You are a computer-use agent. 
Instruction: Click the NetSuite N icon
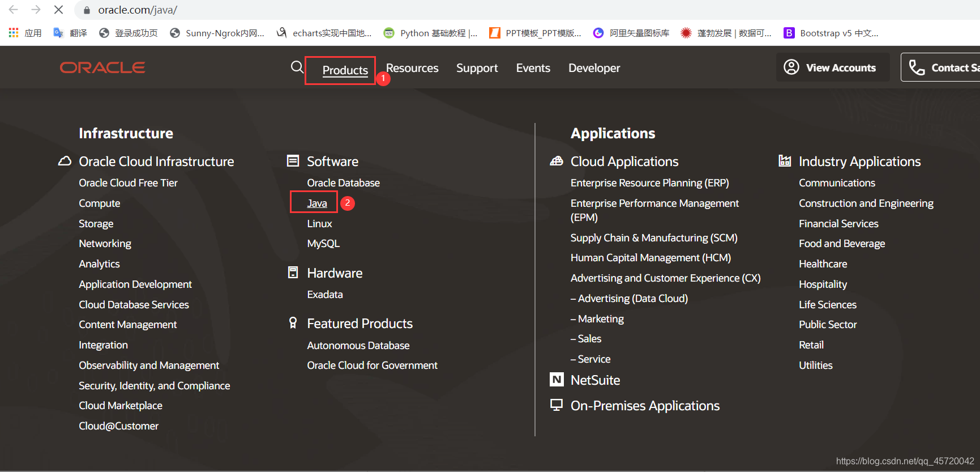557,380
